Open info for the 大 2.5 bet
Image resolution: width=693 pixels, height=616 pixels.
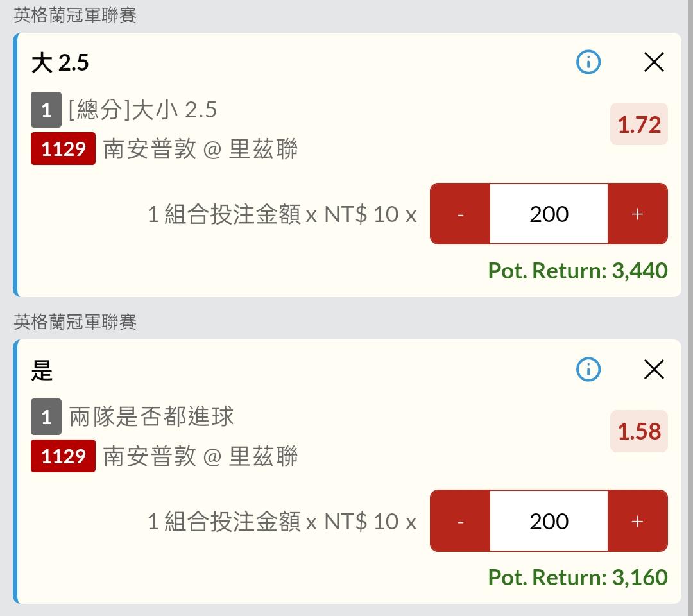click(x=588, y=62)
